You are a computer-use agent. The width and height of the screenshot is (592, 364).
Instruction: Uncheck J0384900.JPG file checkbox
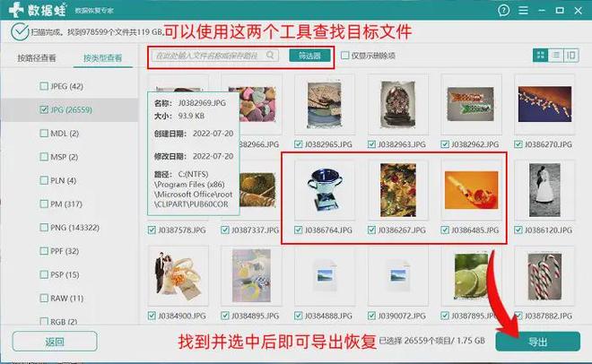[x=152, y=316]
